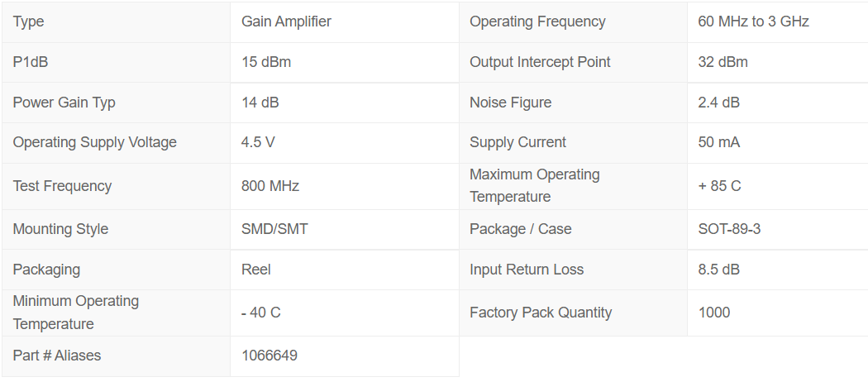The image size is (868, 382).
Task: Select the '50 mA' supply current value
Action: point(718,142)
